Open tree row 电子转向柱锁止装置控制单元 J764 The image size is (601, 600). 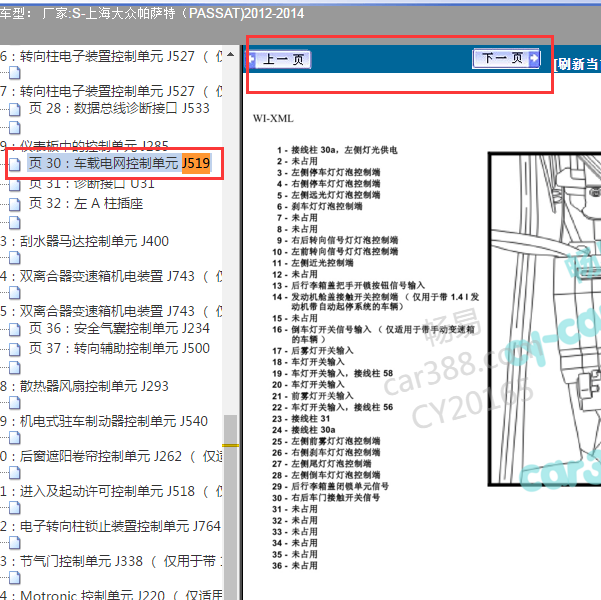110,526
